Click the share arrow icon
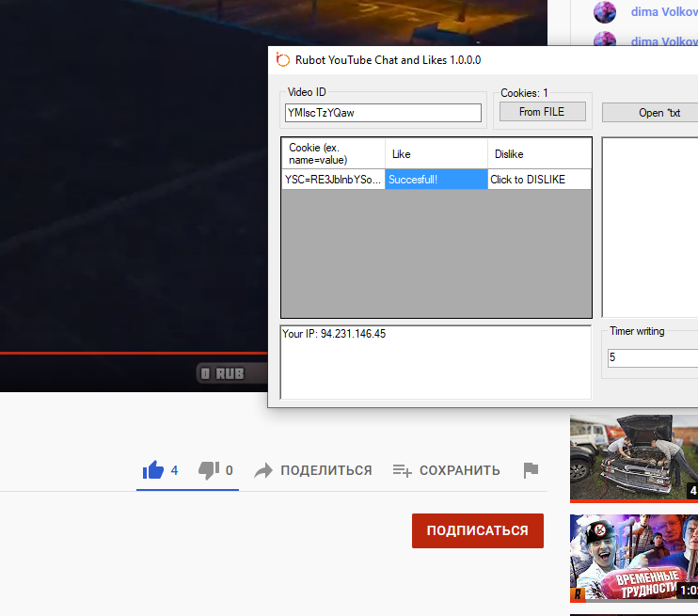The image size is (698, 616). [x=263, y=470]
